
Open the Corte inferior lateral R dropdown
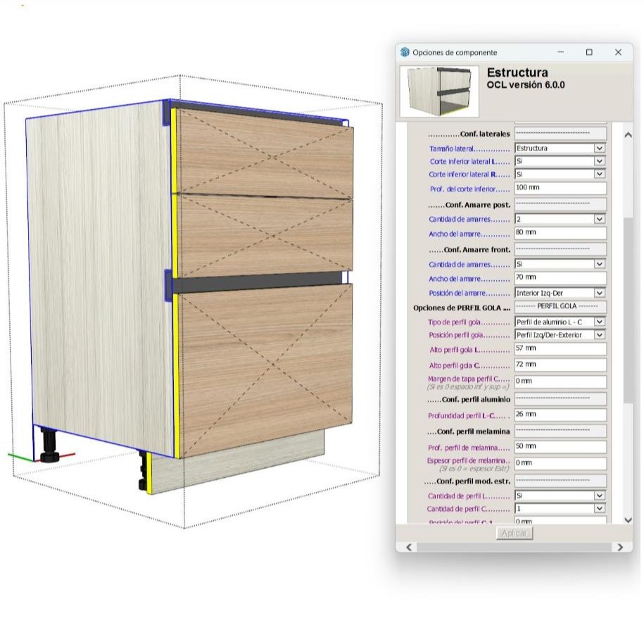[598, 175]
